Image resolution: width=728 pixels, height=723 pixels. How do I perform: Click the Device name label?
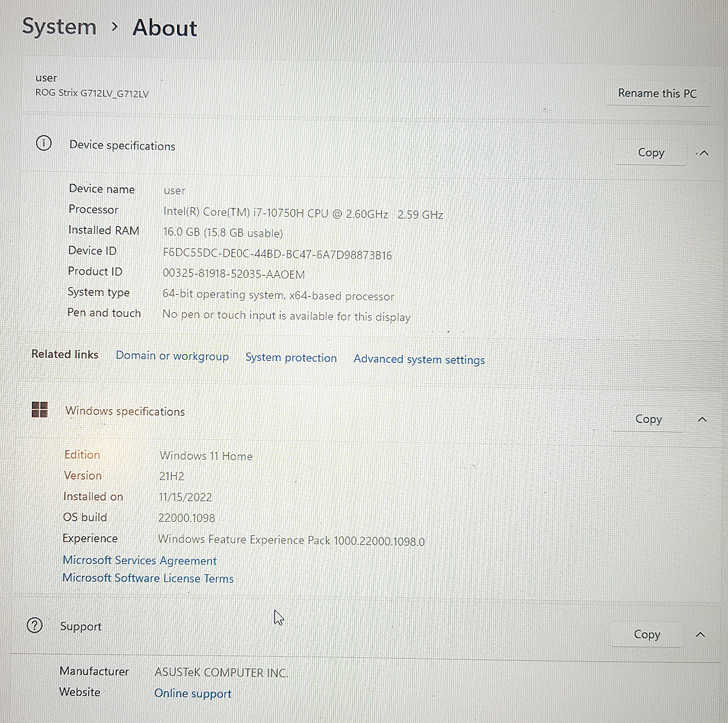point(102,189)
